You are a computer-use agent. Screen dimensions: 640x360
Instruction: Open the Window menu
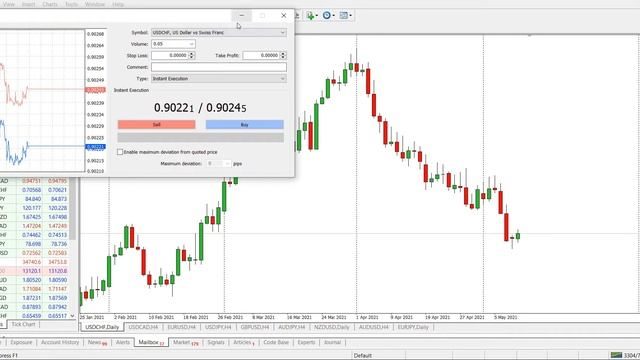point(95,4)
